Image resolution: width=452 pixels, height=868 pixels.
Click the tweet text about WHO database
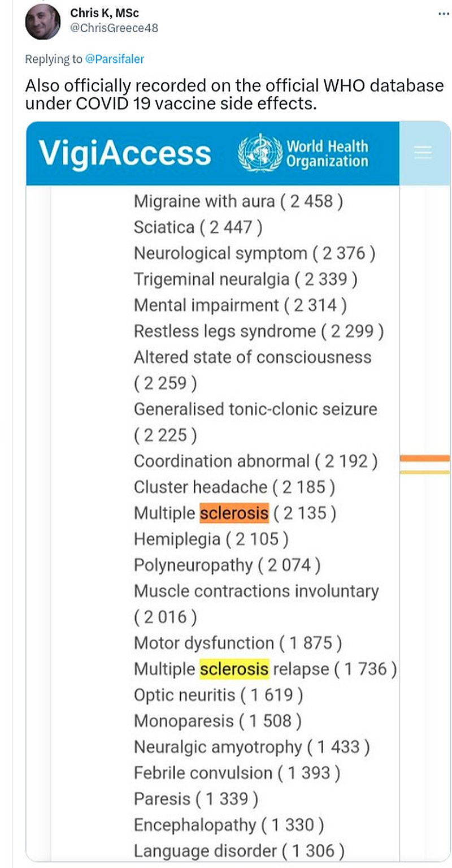[234, 94]
